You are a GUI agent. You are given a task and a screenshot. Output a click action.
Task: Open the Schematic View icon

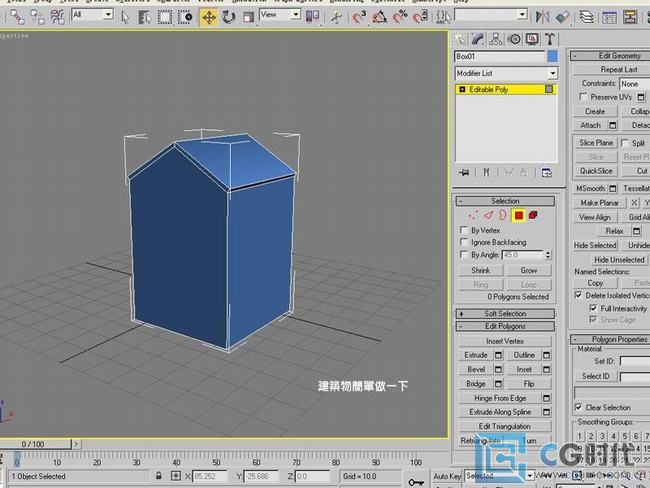click(630, 17)
